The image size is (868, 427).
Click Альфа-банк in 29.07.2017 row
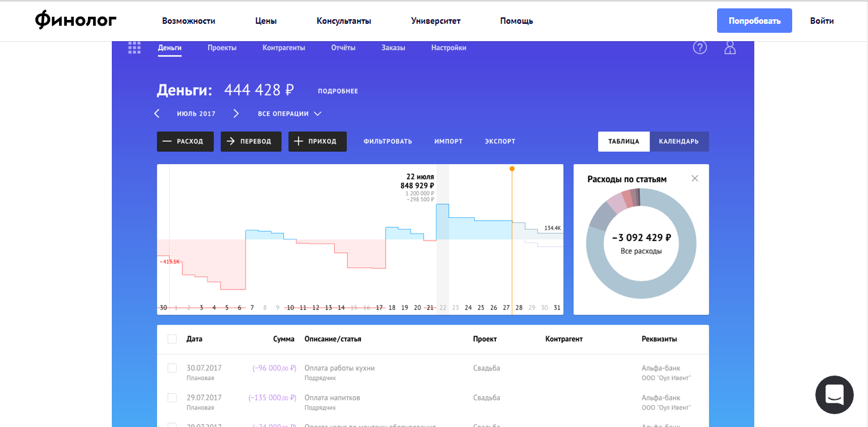661,397
